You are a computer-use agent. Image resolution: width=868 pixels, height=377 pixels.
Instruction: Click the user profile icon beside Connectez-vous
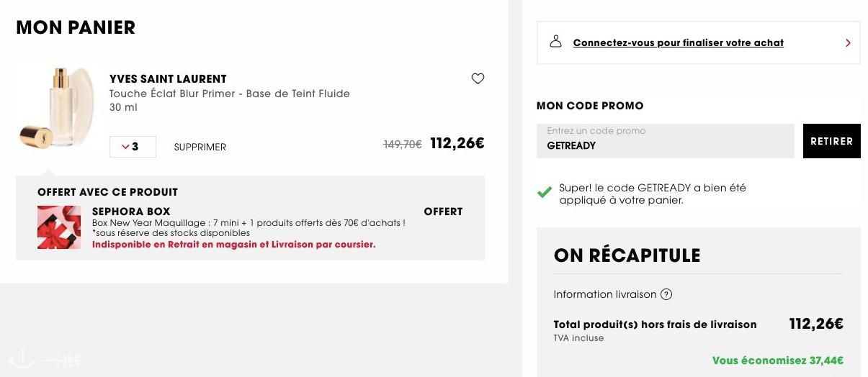pyautogui.click(x=555, y=42)
